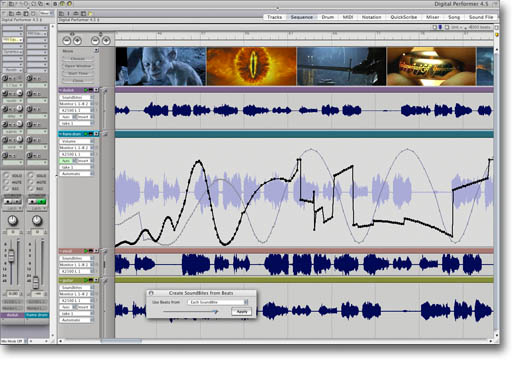Image resolution: width=521 pixels, height=366 pixels.
Task: Switch to the Tracks tab
Action: click(275, 17)
